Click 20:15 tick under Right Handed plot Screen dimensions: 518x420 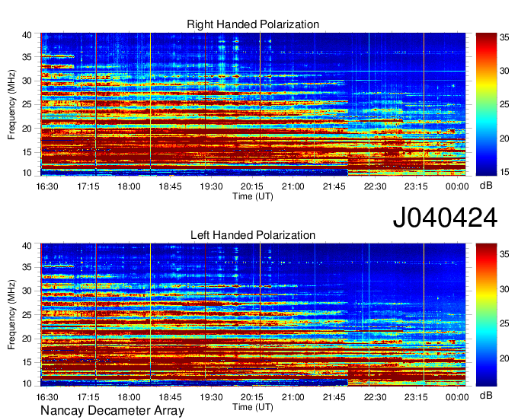pyautogui.click(x=252, y=186)
